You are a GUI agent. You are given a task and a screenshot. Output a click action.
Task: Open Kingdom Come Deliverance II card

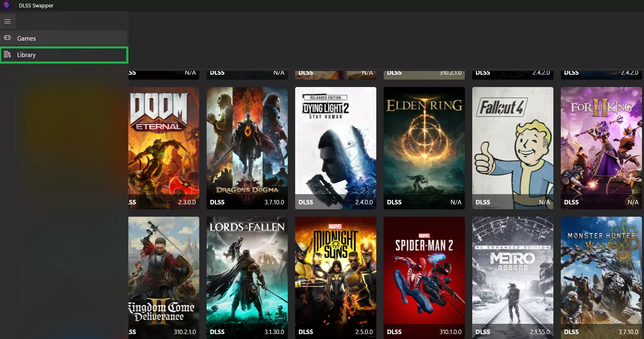coord(164,278)
